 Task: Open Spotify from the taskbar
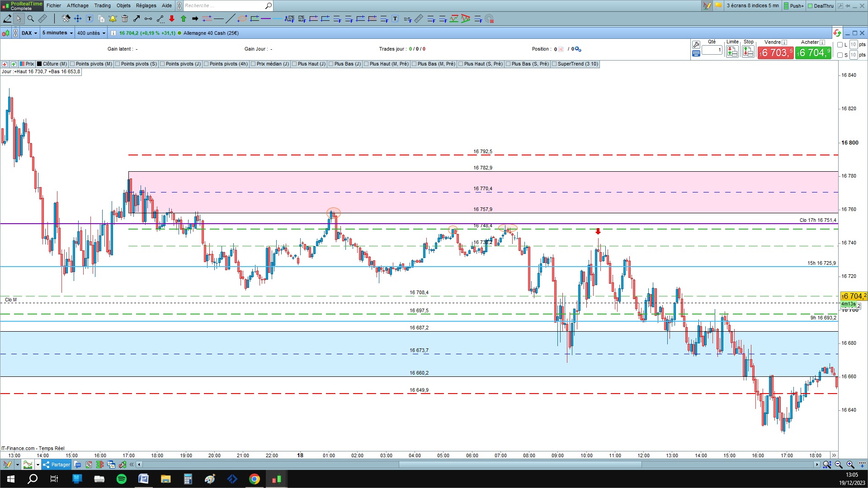pyautogui.click(x=122, y=479)
